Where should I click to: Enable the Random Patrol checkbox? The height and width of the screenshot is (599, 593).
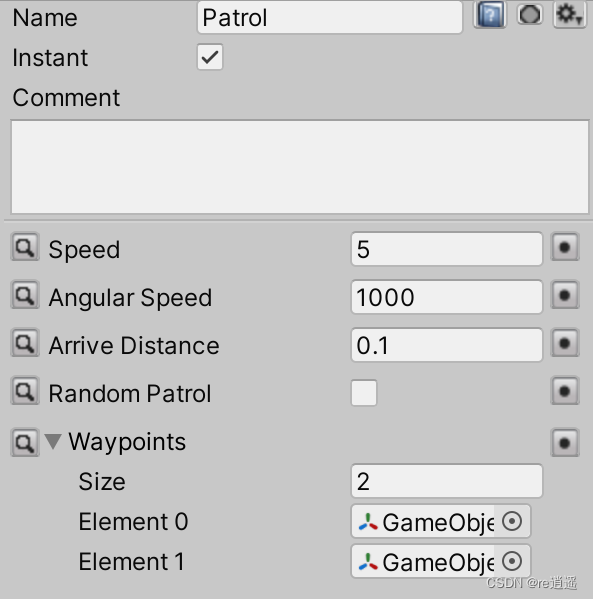[364, 393]
